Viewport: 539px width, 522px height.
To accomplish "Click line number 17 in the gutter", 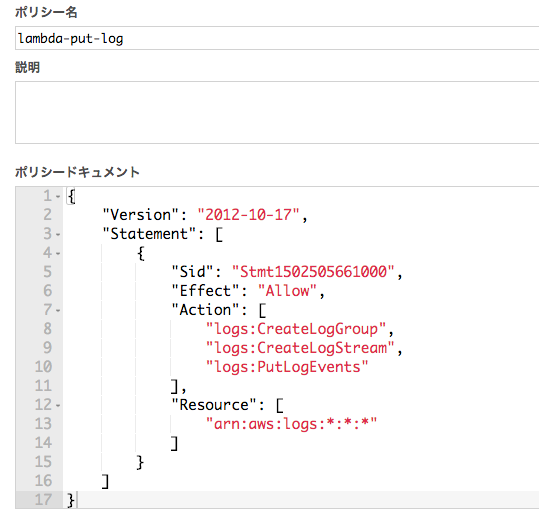I will (43, 500).
